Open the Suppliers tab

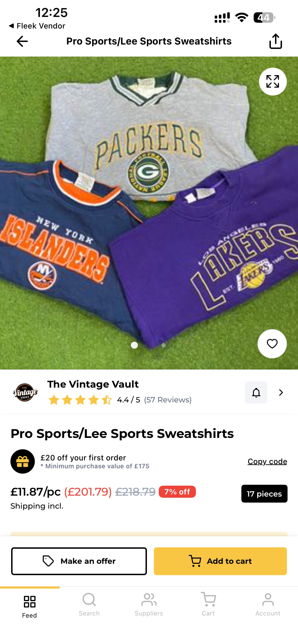point(149,605)
